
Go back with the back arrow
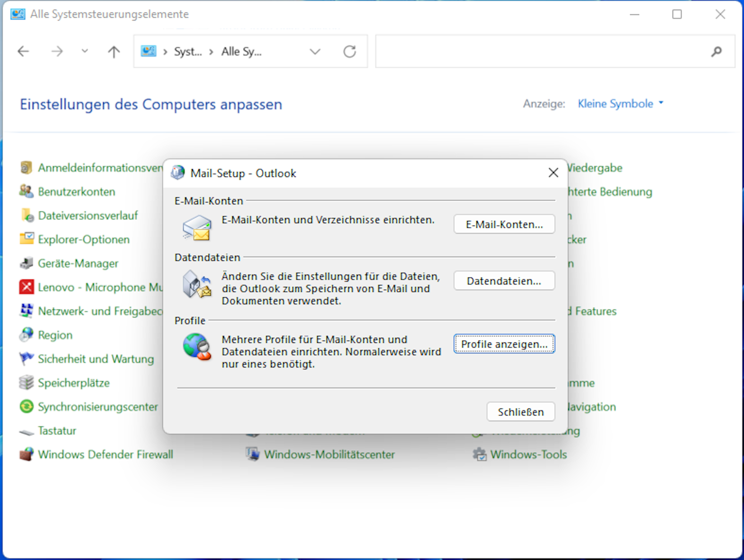click(23, 51)
